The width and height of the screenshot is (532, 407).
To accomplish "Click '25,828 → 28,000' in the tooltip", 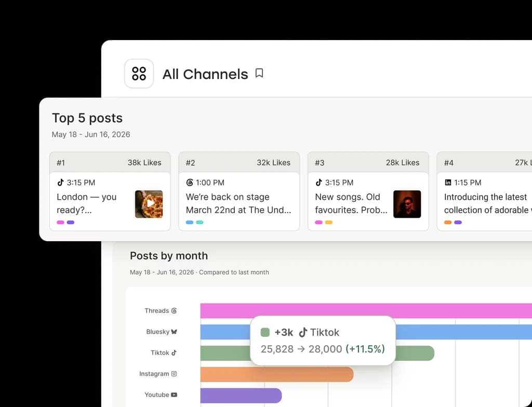I will (301, 349).
